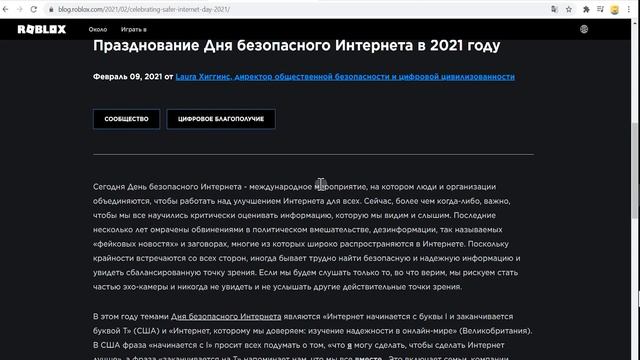The height and width of the screenshot is (360, 640).
Task: Open the Chrome profile avatar
Action: point(614,9)
